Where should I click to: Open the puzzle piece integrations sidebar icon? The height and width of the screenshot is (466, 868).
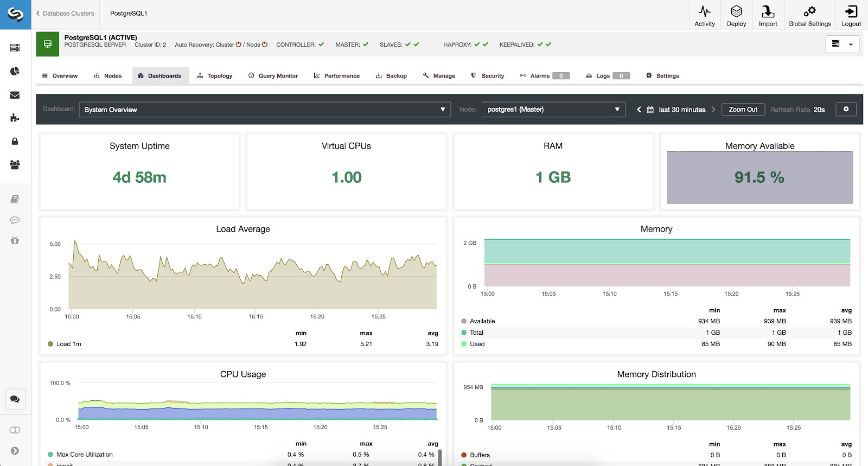pos(15,118)
